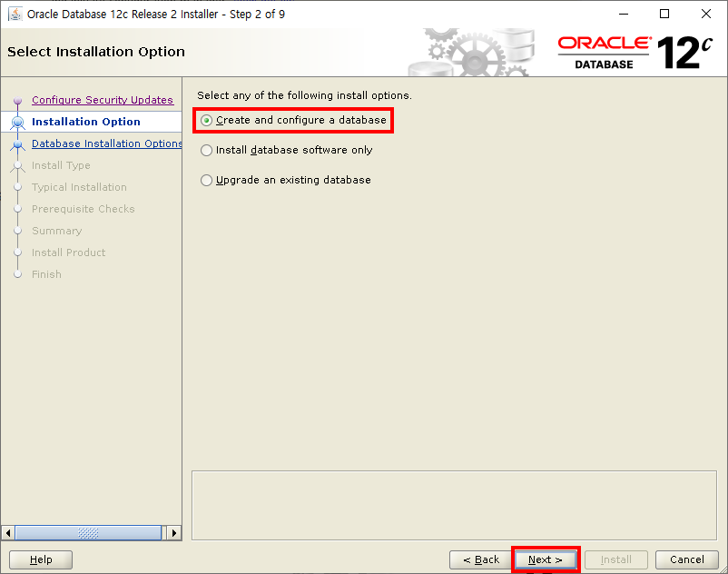
Task: Click the 'Typical Installation' step text
Action: pyautogui.click(x=79, y=187)
